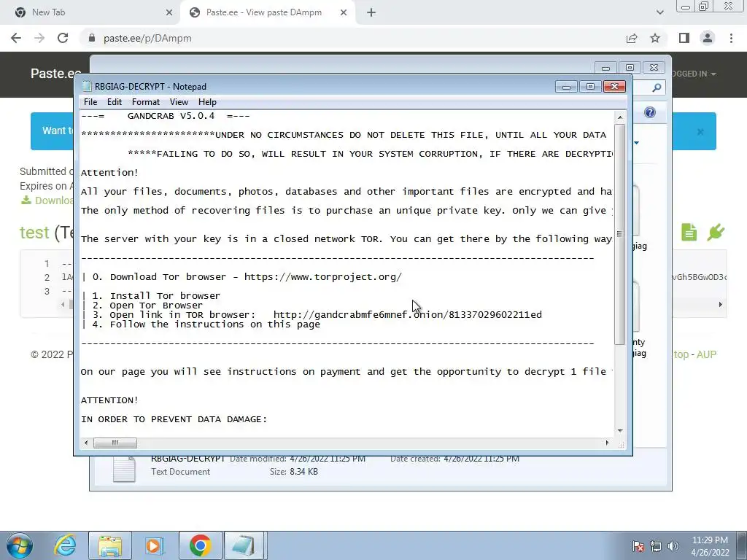This screenshot has height=560, width=747.
Task: Switch to Notepad on taskbar
Action: 244,545
